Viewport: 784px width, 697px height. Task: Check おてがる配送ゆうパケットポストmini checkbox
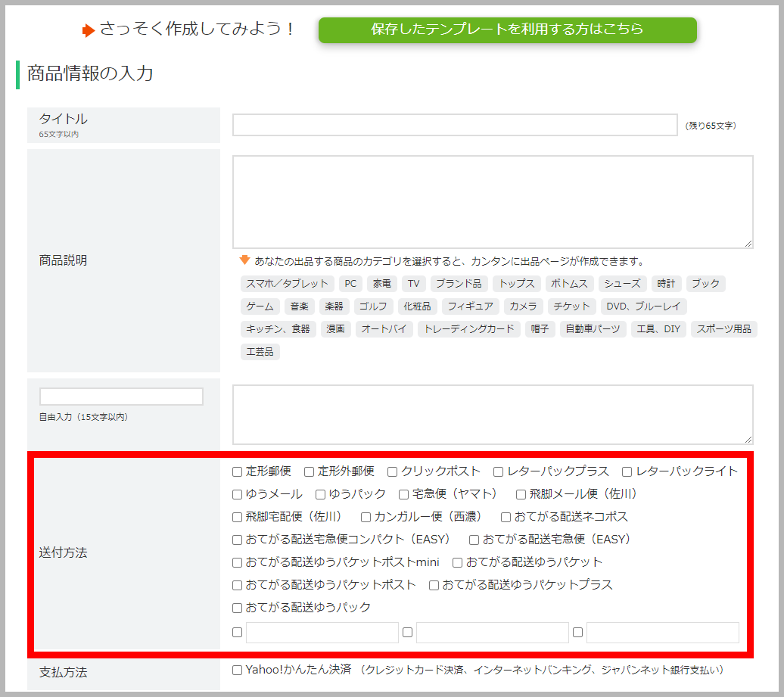pyautogui.click(x=238, y=562)
